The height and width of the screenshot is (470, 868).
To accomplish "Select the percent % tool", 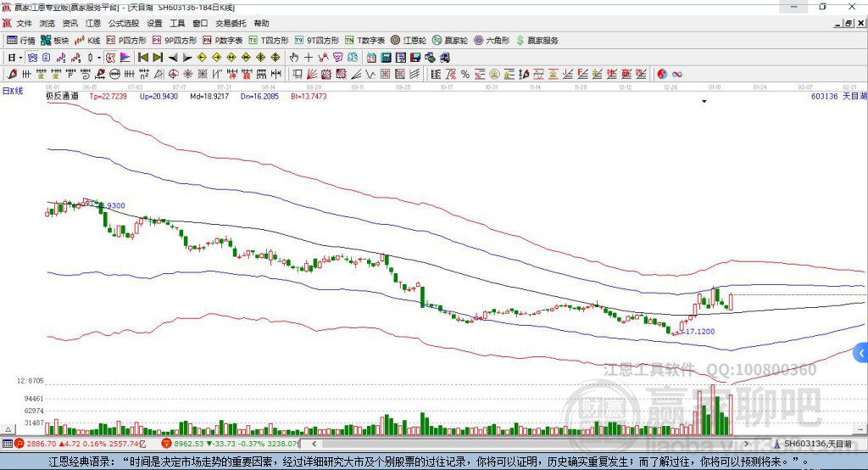I will (465, 74).
